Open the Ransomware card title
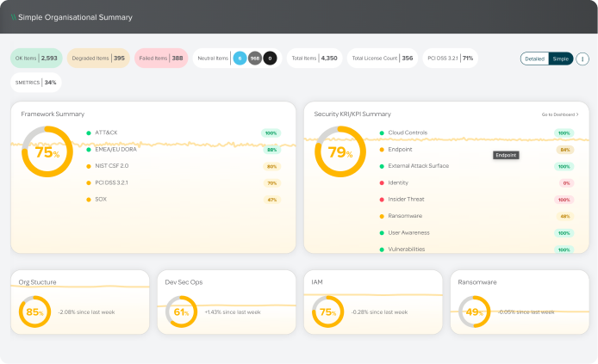The width and height of the screenshot is (598, 364). coord(477,282)
